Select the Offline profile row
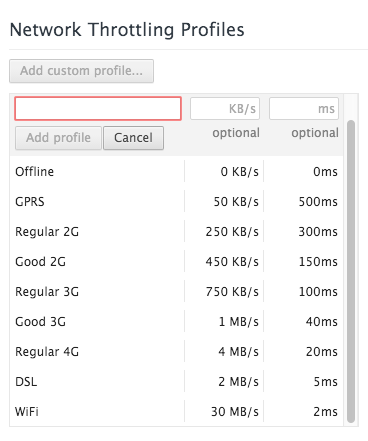This screenshot has width=368, height=441. (x=176, y=171)
